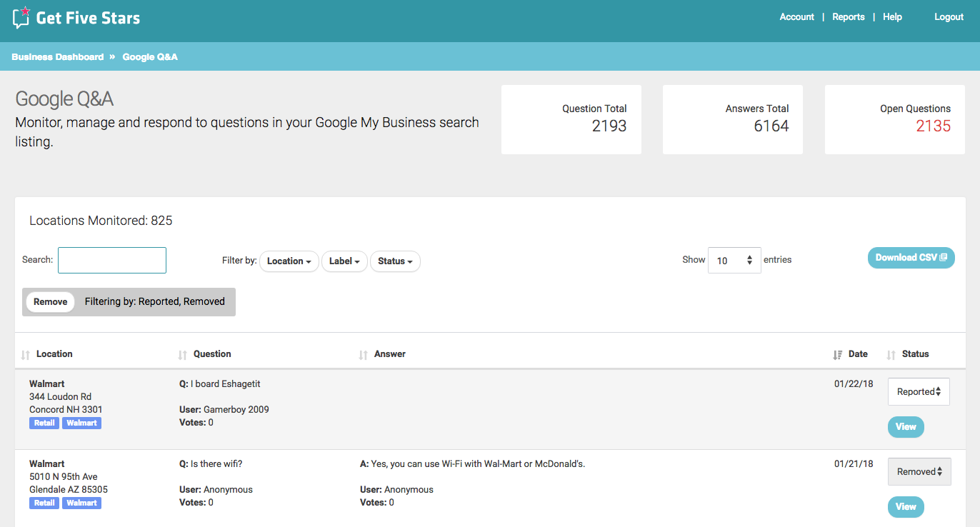Sort table by Answer column
Image resolution: width=980 pixels, height=527 pixels.
click(x=389, y=354)
